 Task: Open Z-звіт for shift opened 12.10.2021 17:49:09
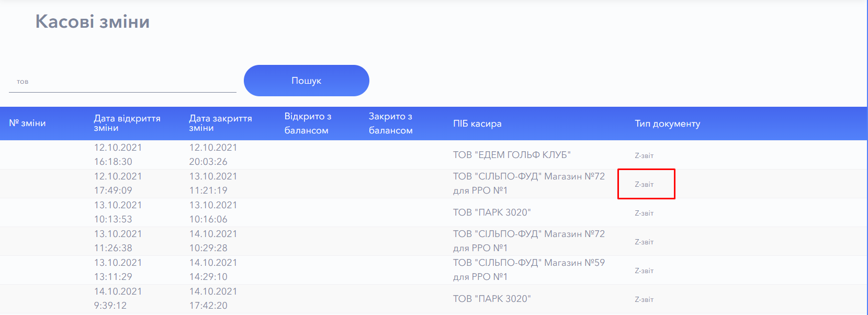tap(644, 184)
